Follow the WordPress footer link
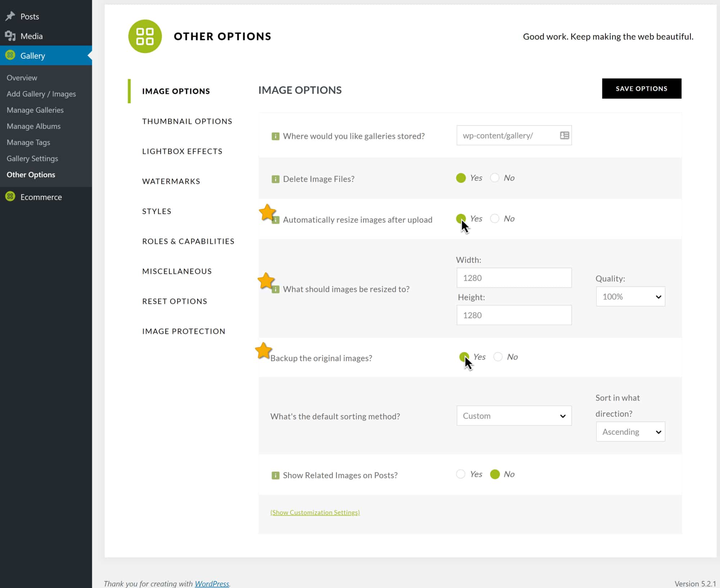Screen dimensions: 720x588 coord(212,584)
